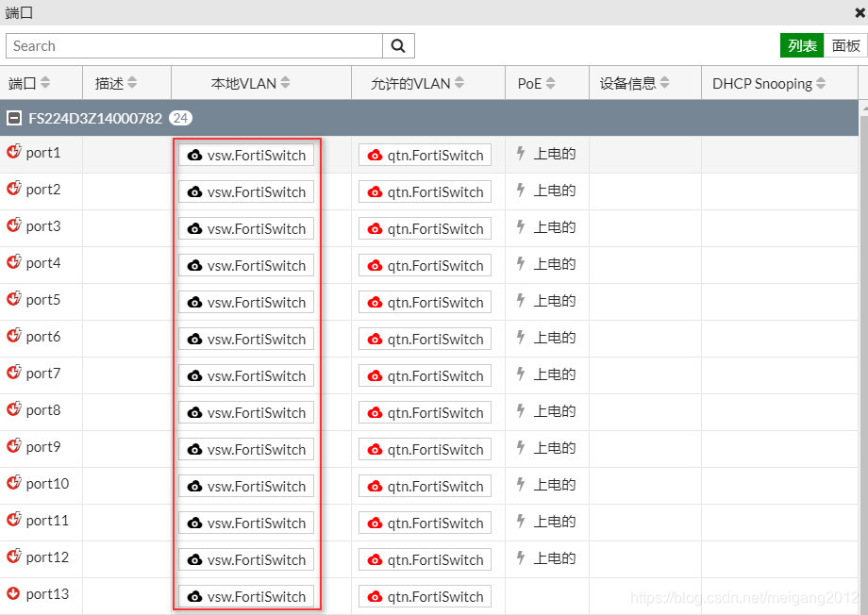Click the port5 status icon

[14, 298]
